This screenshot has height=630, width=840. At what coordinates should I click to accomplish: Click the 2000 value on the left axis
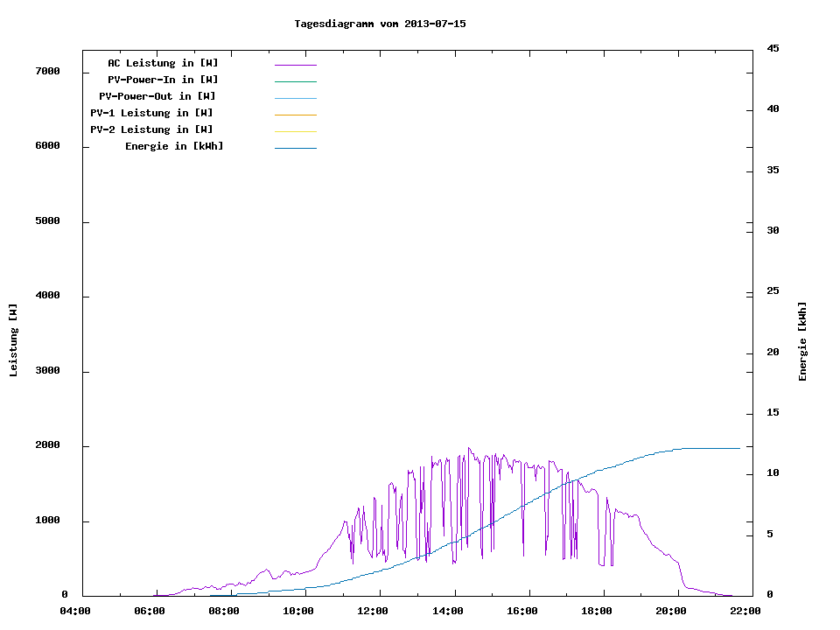[x=47, y=445]
